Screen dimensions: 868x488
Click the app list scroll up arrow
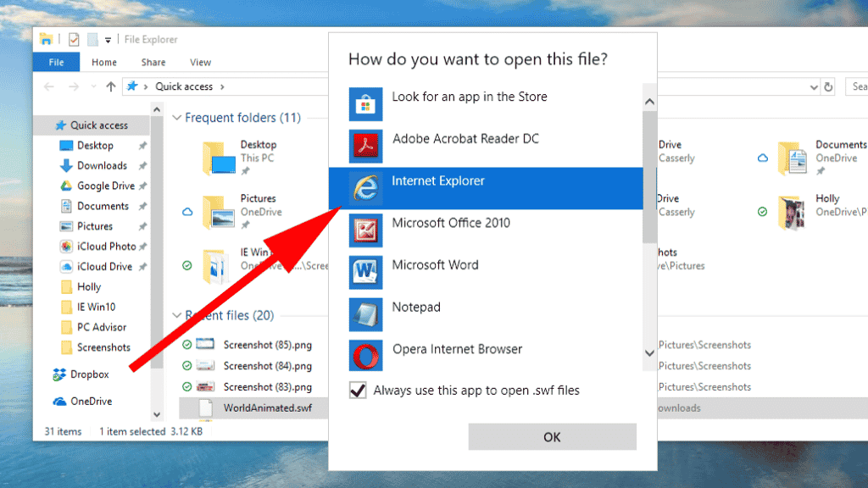point(649,102)
